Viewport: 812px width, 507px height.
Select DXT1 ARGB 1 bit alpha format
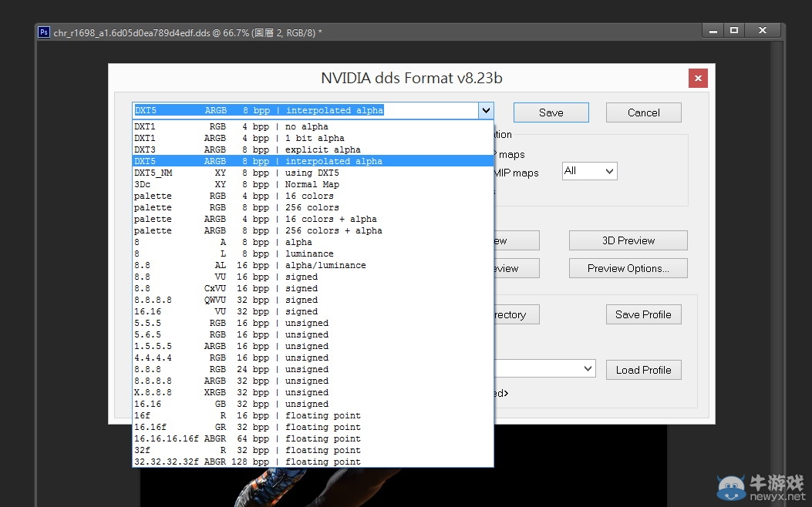pos(313,138)
